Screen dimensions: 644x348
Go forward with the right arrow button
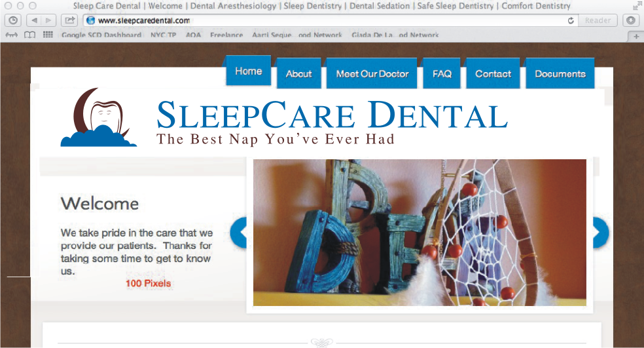point(49,20)
